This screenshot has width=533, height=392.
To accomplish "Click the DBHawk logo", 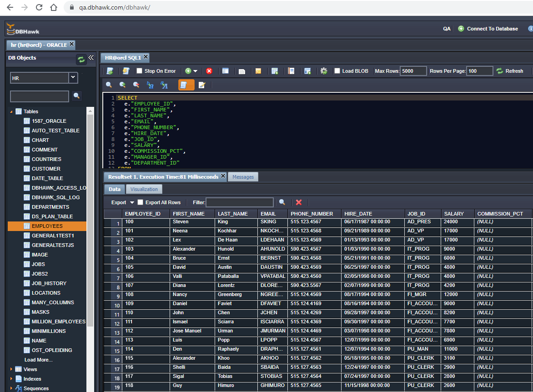I will (x=23, y=29).
